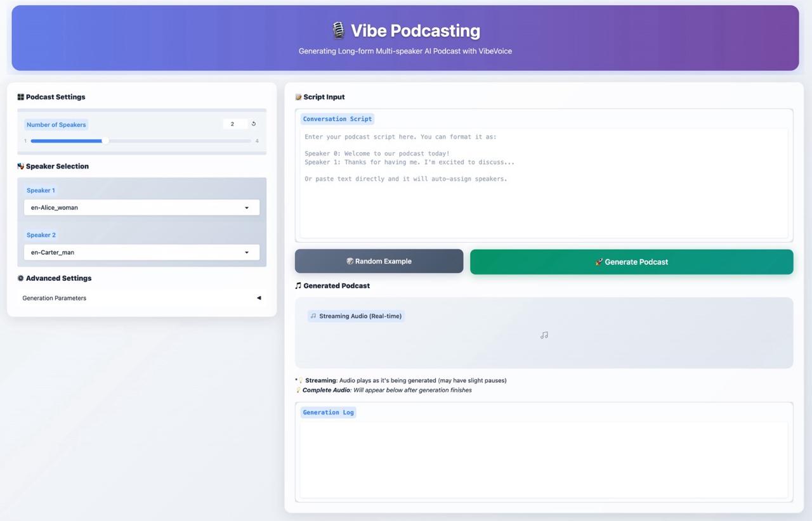Click the arrow of en-Carter_man dropdown

[x=247, y=252]
